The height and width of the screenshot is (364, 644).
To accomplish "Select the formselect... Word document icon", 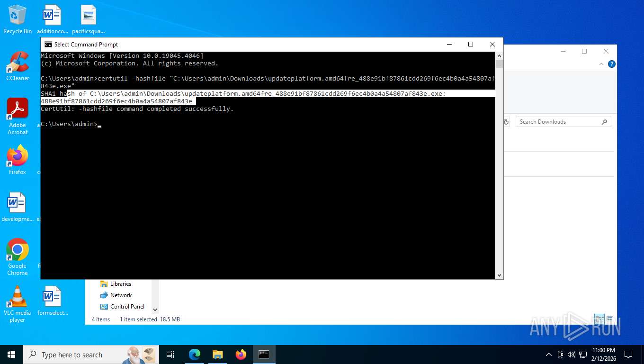I will tap(52, 300).
